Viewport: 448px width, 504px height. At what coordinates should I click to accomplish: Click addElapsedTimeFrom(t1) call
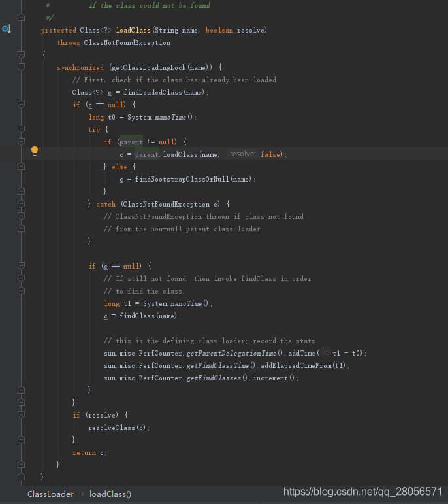[x=303, y=365]
